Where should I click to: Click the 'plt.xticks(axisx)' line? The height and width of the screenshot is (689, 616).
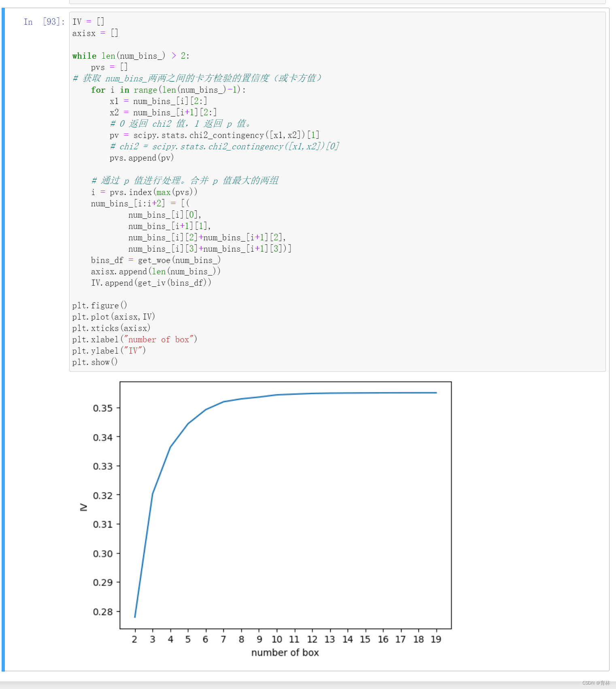(x=111, y=328)
